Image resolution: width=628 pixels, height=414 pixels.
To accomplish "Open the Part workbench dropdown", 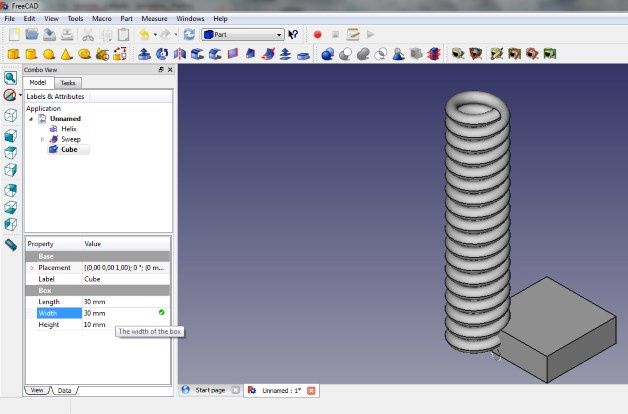I will point(243,35).
